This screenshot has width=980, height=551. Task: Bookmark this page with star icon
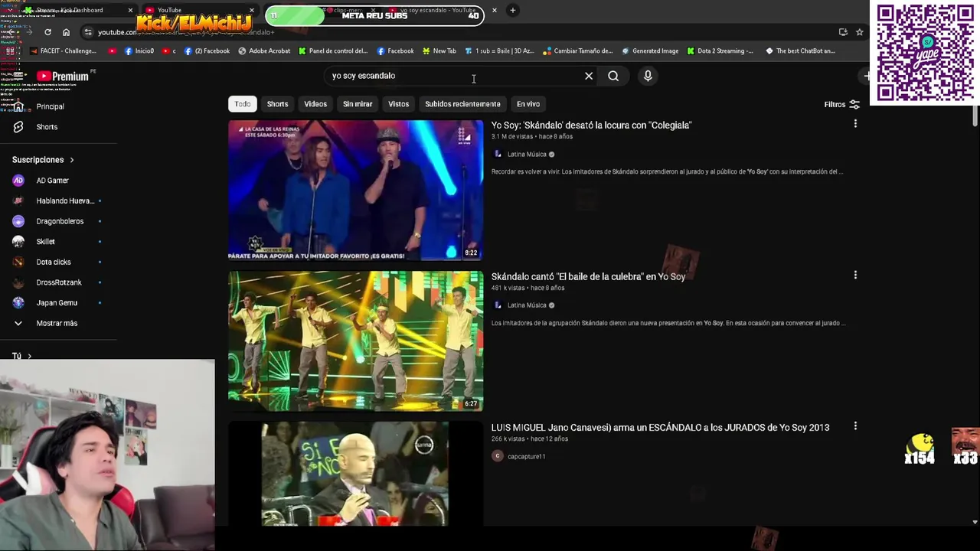click(x=860, y=32)
